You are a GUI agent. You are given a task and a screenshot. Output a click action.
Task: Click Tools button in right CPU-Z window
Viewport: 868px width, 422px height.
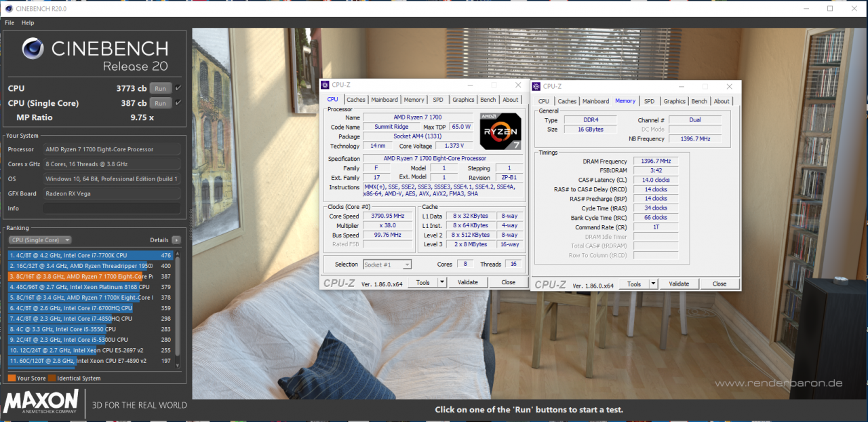(634, 284)
